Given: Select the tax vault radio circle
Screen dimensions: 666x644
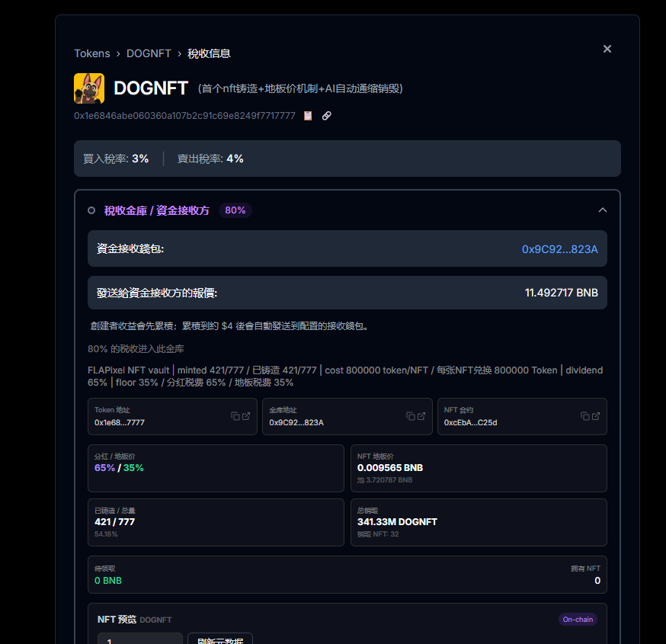Looking at the screenshot, I should tap(91, 210).
